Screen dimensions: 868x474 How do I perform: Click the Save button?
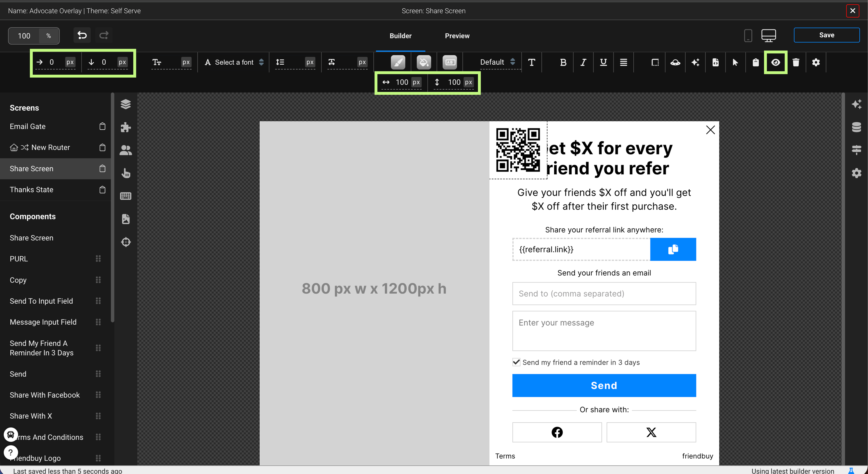[x=826, y=35]
